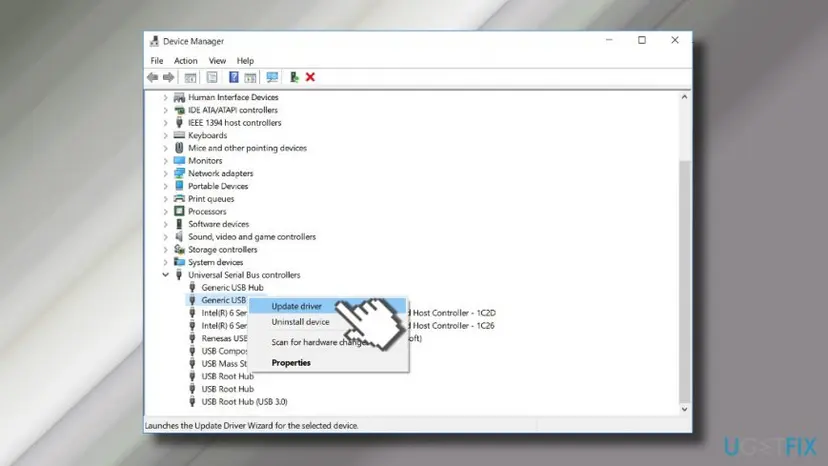This screenshot has height=466, width=828.
Task: Toggle the action pane toolbar icon
Action: (250, 78)
